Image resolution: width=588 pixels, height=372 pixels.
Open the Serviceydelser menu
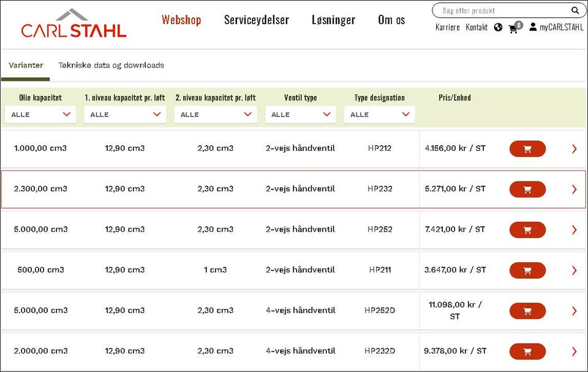pos(257,20)
